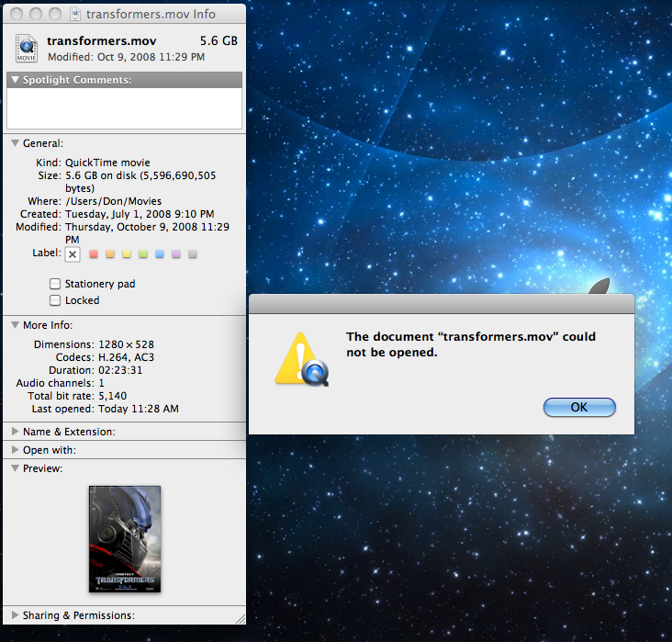The image size is (672, 642).
Task: Apply the orange label color
Action: [x=110, y=253]
